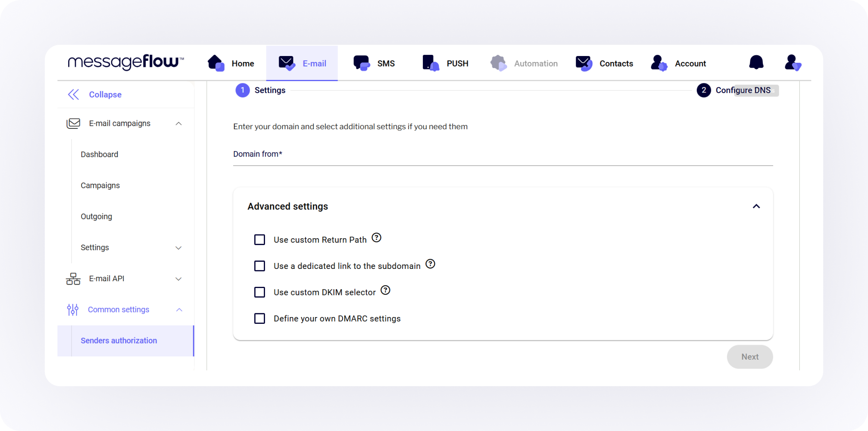The width and height of the screenshot is (868, 431).
Task: Open help icon for dedicated subdomain link
Action: 430,264
